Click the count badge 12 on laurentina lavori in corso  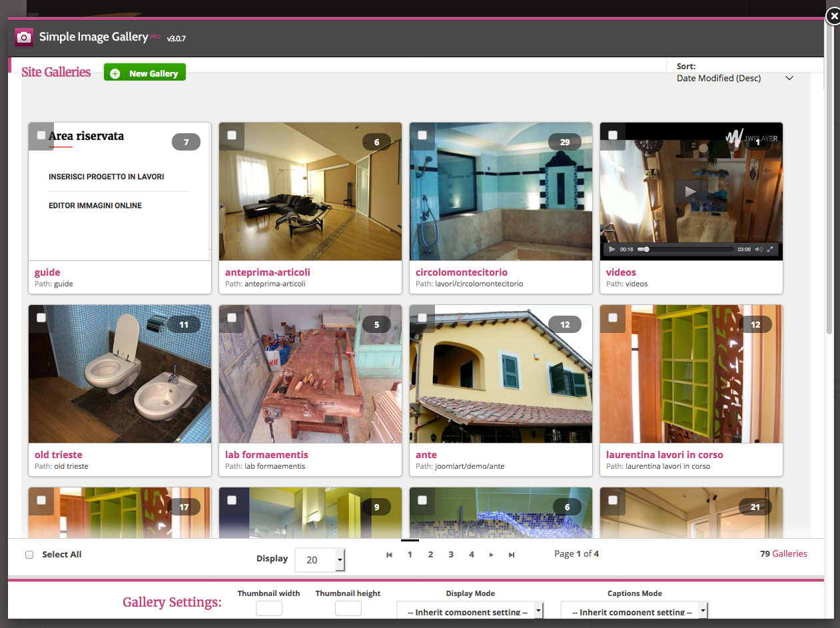pos(755,325)
